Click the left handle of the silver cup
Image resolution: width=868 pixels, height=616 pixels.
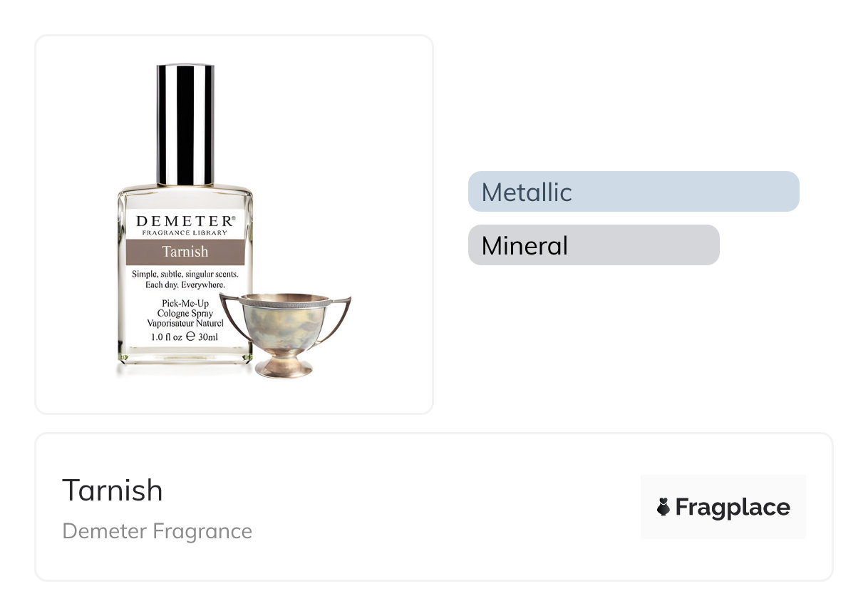coord(230,312)
